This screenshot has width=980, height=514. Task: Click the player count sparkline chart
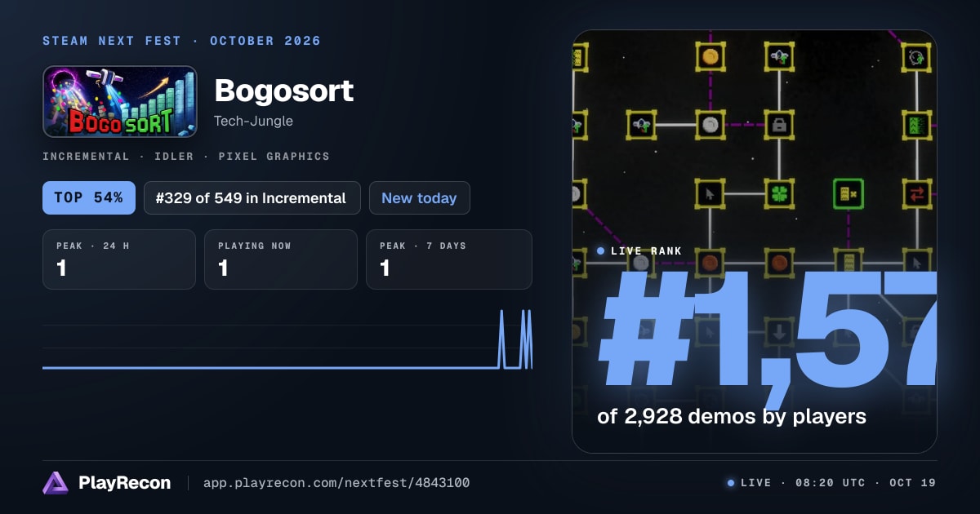click(287, 339)
